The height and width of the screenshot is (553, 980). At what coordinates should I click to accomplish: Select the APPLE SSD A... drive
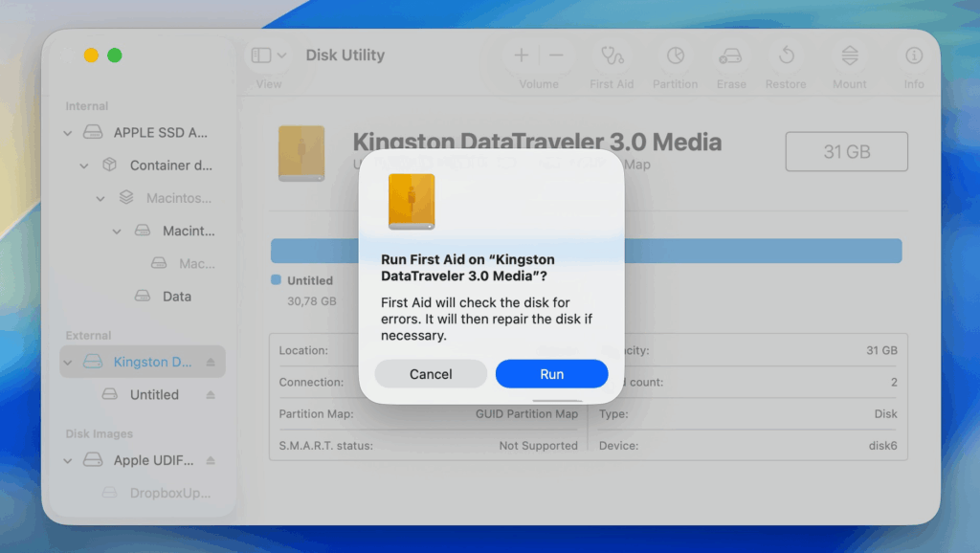(x=143, y=132)
